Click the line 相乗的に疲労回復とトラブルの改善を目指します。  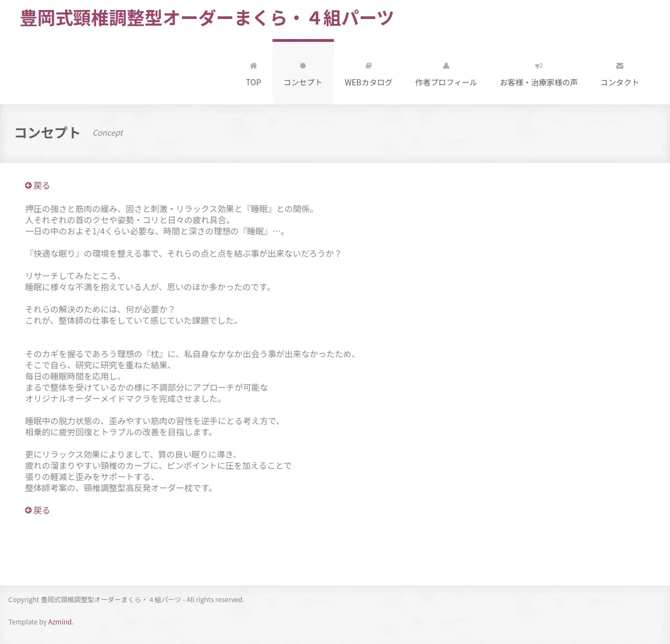click(120, 432)
